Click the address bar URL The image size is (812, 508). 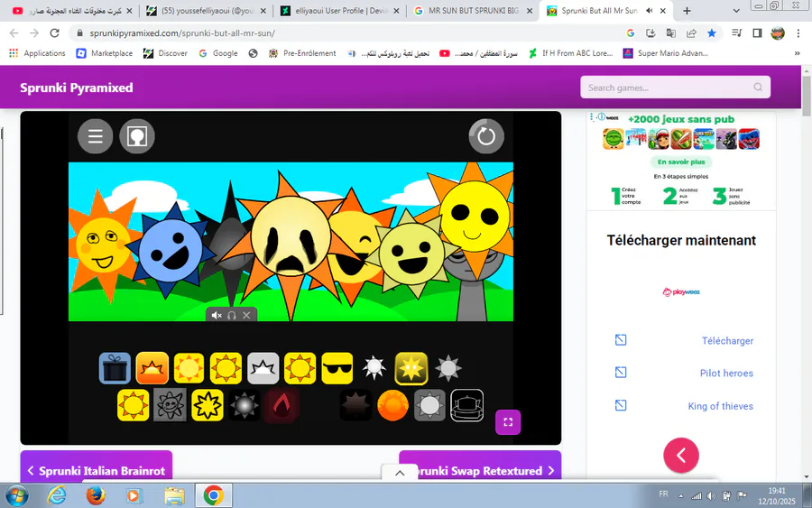point(182,33)
